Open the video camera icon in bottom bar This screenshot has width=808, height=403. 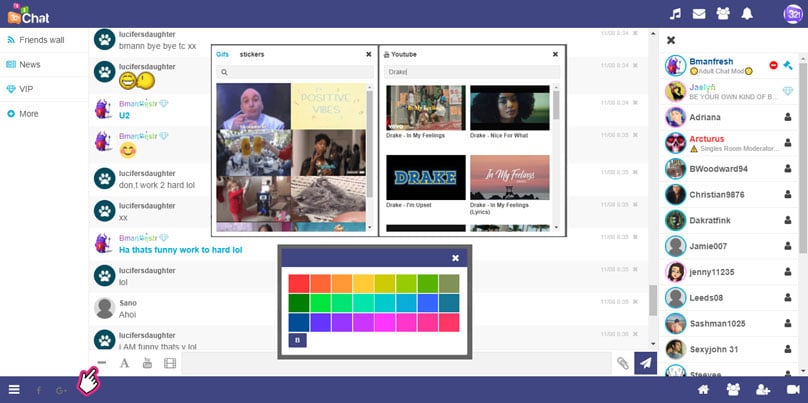793,389
